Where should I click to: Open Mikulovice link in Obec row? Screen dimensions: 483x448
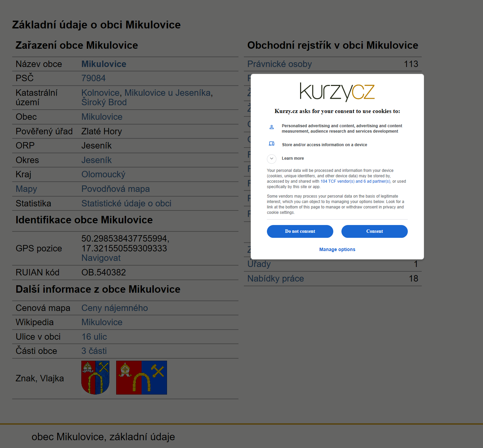click(x=102, y=117)
